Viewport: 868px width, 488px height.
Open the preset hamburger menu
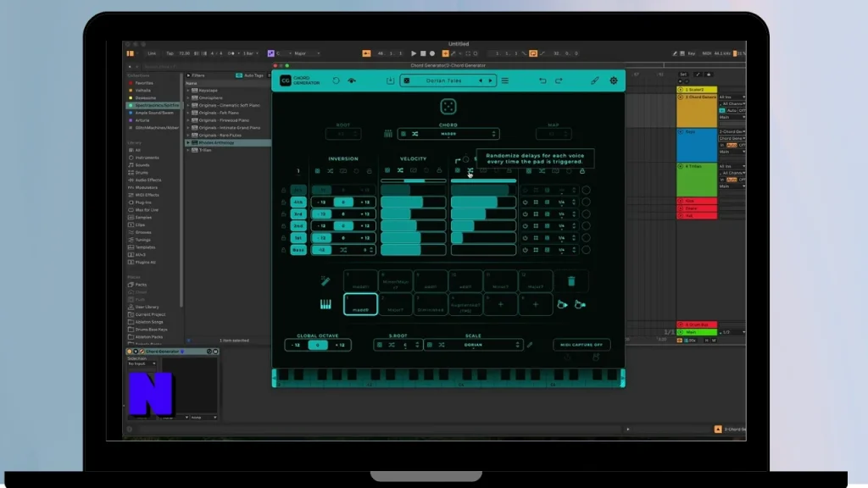[505, 80]
